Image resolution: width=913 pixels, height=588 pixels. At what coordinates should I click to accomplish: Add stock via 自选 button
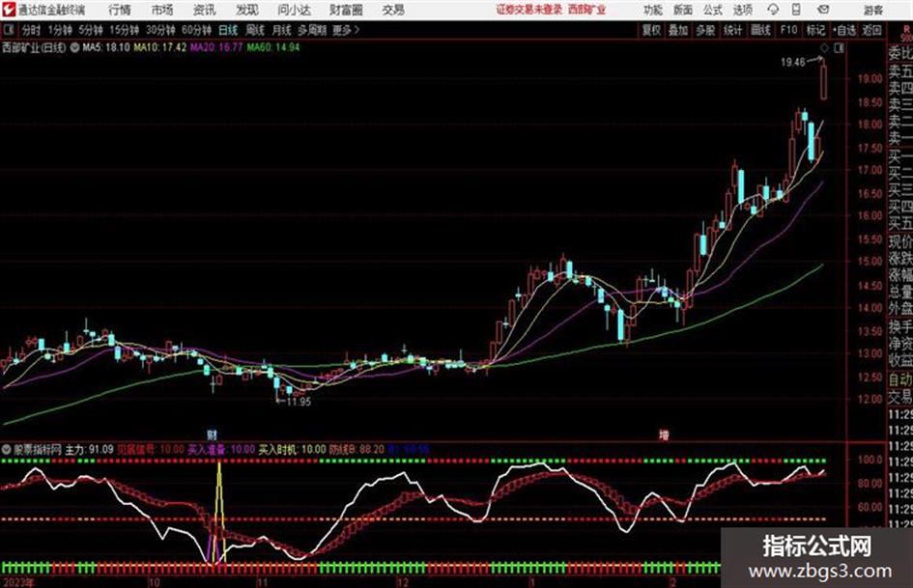tap(844, 30)
